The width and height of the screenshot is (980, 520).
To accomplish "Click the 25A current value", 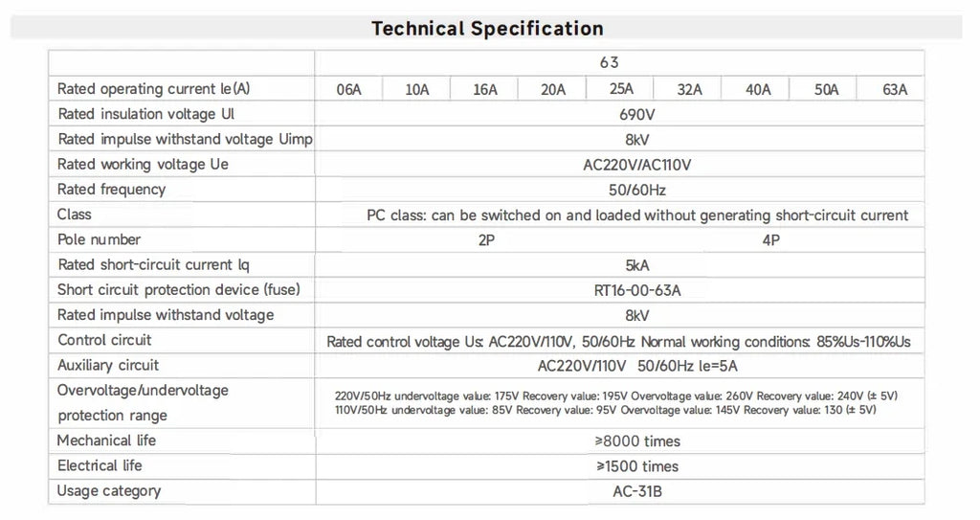I will pyautogui.click(x=621, y=89).
